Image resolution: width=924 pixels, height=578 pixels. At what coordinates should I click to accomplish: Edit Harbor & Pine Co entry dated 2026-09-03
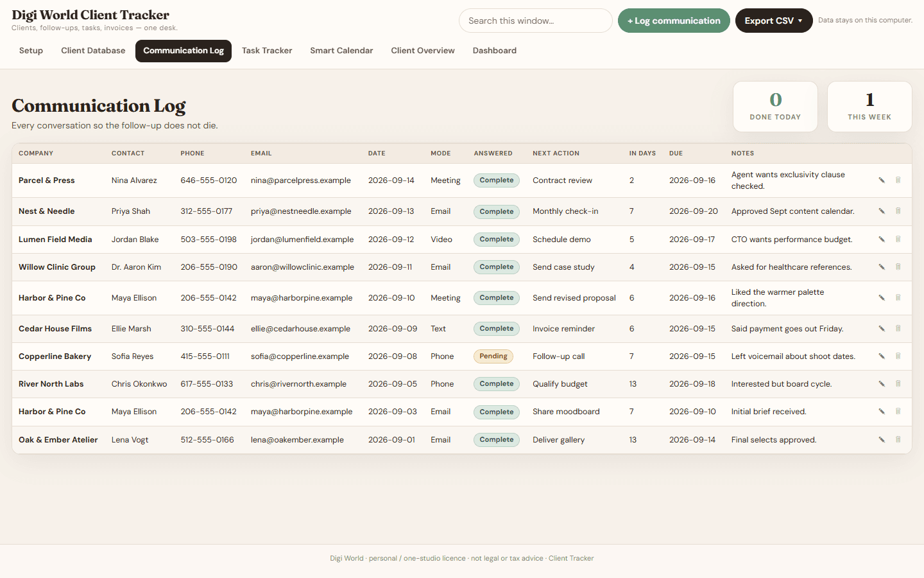tap(882, 412)
